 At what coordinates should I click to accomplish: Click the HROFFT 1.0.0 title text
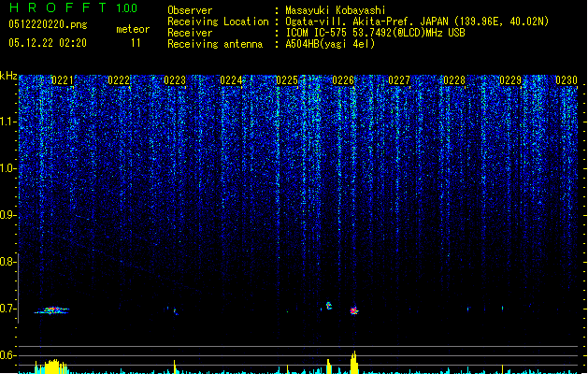(73, 7)
